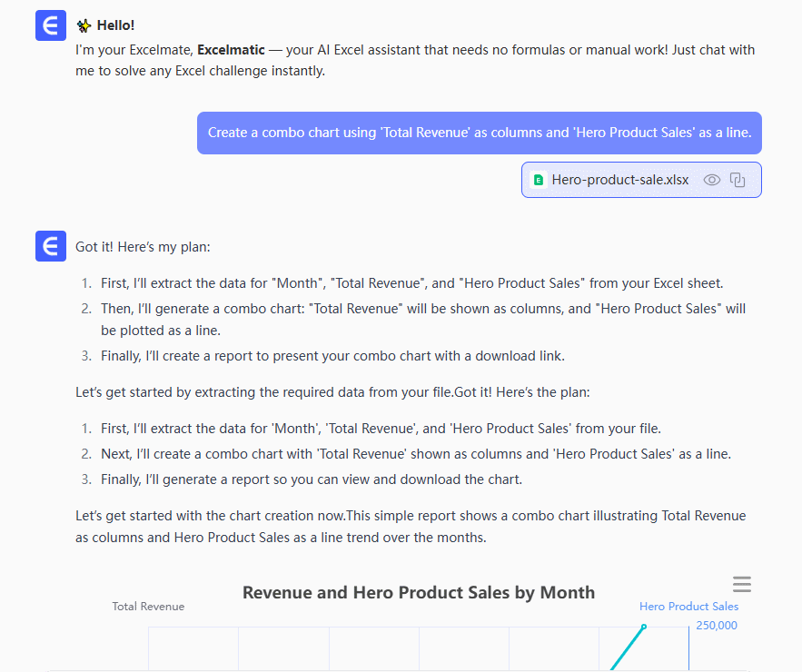This screenshot has height=672, width=802.
Task: Click the sparkle emoji before Hello
Action: (x=84, y=25)
